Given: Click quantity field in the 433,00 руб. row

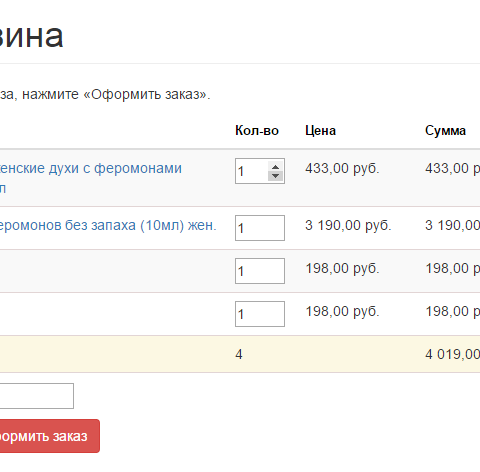Looking at the screenshot, I should coord(260,171).
